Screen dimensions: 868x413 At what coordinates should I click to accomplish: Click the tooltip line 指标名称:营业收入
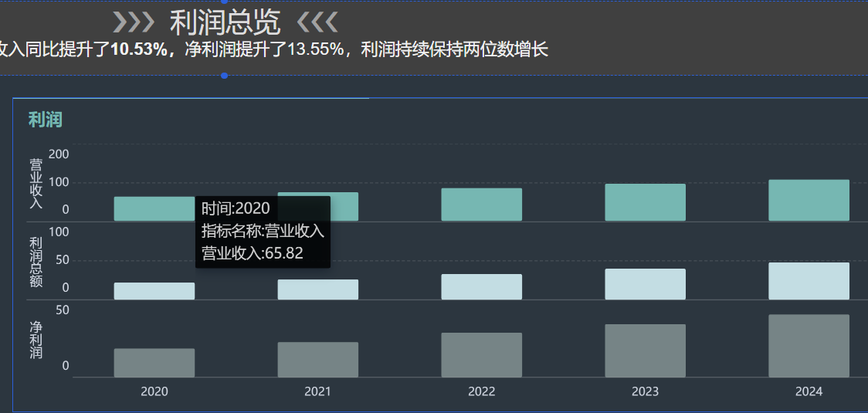[263, 230]
